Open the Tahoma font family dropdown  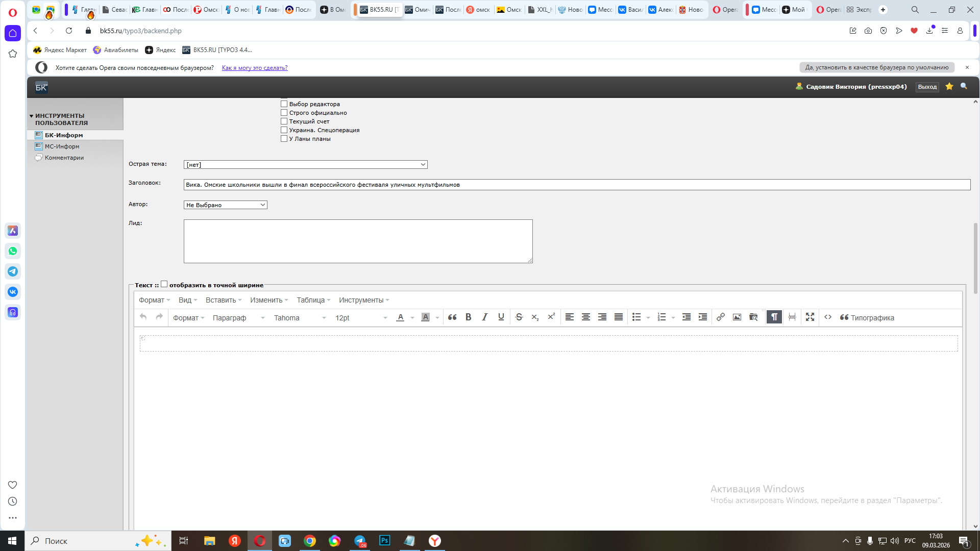click(300, 318)
